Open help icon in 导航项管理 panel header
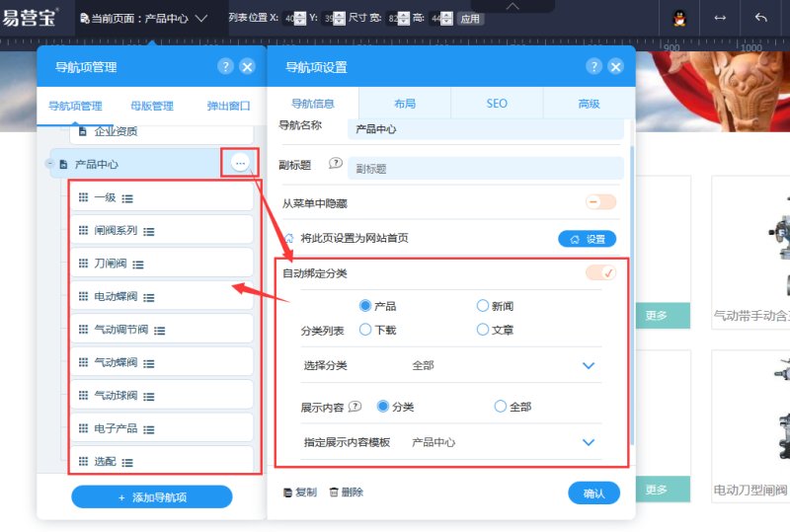The image size is (790, 532). 225,66
